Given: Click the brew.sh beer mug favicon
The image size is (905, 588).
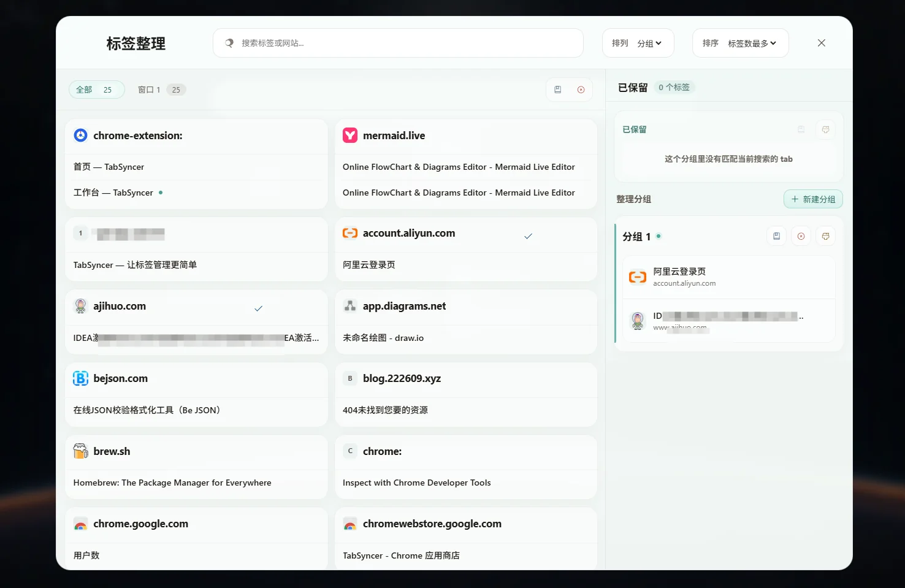Looking at the screenshot, I should [80, 451].
